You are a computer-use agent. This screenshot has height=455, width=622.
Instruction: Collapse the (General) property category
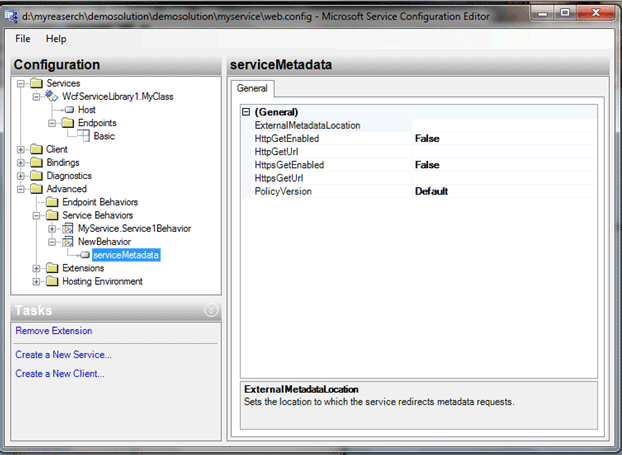coord(246,112)
